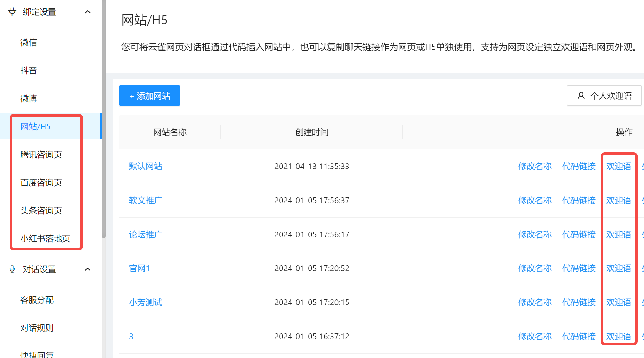Open 腾讯咨询页 menu item
The width and height of the screenshot is (644, 358).
[41, 154]
